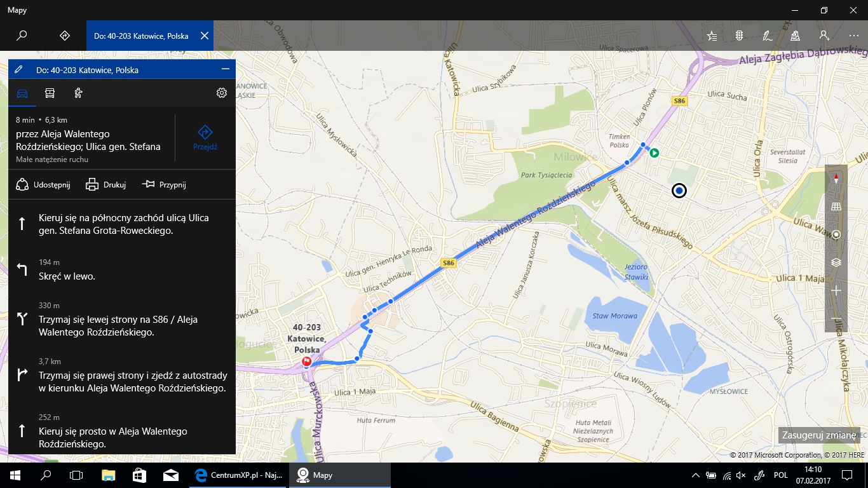Click the Udostępnij share button

point(43,184)
